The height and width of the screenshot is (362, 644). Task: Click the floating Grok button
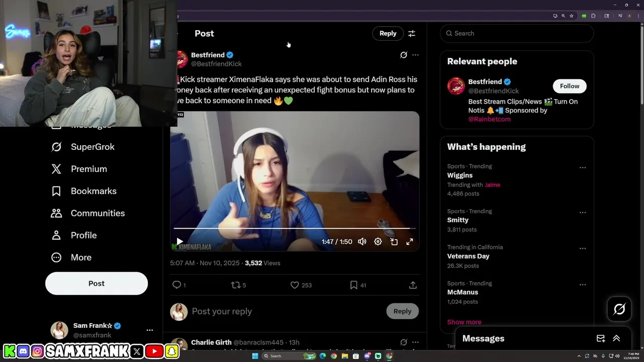tap(619, 309)
